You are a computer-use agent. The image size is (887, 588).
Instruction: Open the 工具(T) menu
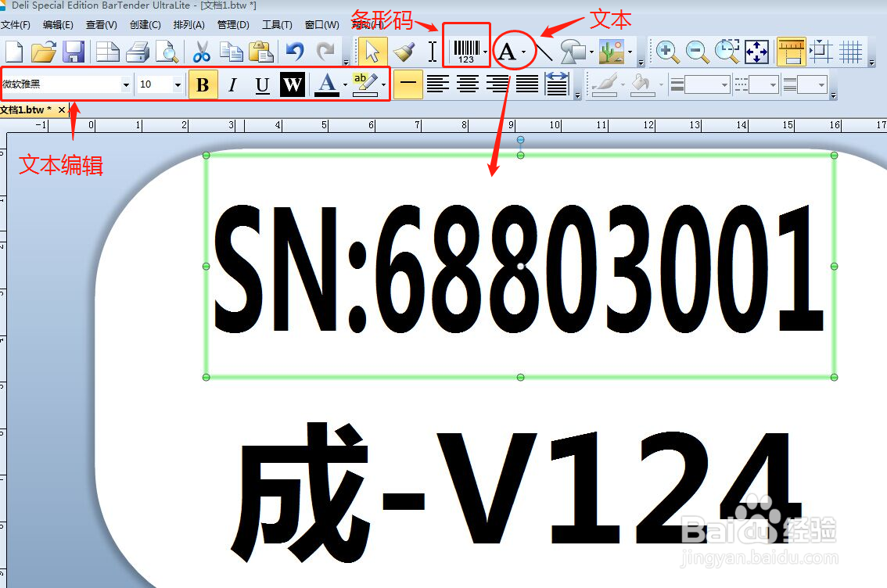(277, 25)
